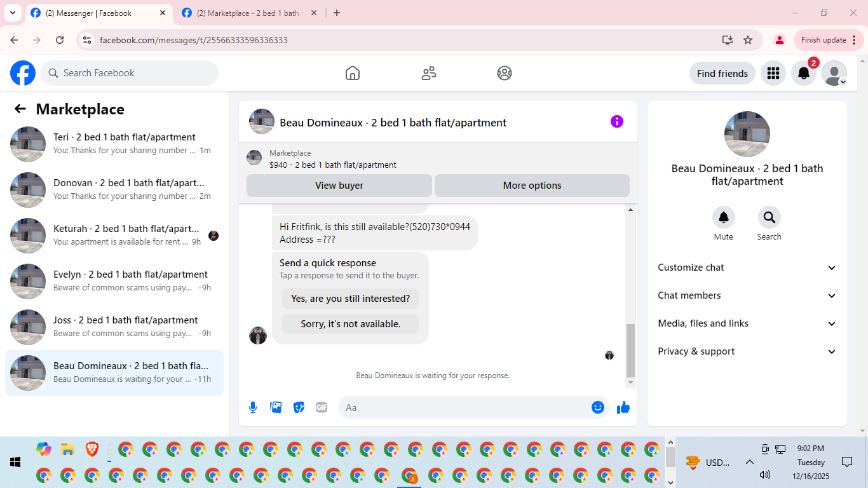Open the Chrome profile icon

pyautogui.click(x=780, y=40)
